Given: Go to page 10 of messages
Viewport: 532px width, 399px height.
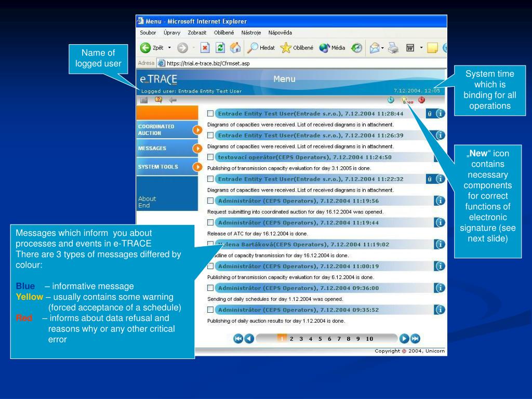Looking at the screenshot, I should point(369,339).
